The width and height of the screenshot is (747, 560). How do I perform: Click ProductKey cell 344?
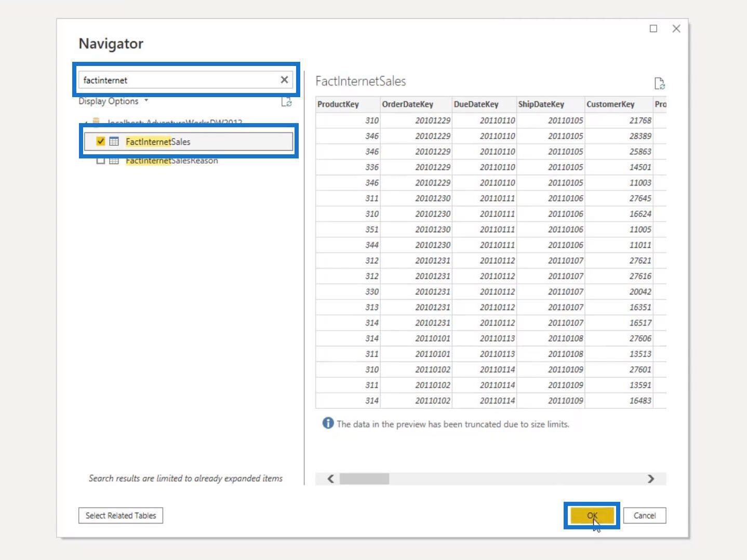tap(348, 245)
